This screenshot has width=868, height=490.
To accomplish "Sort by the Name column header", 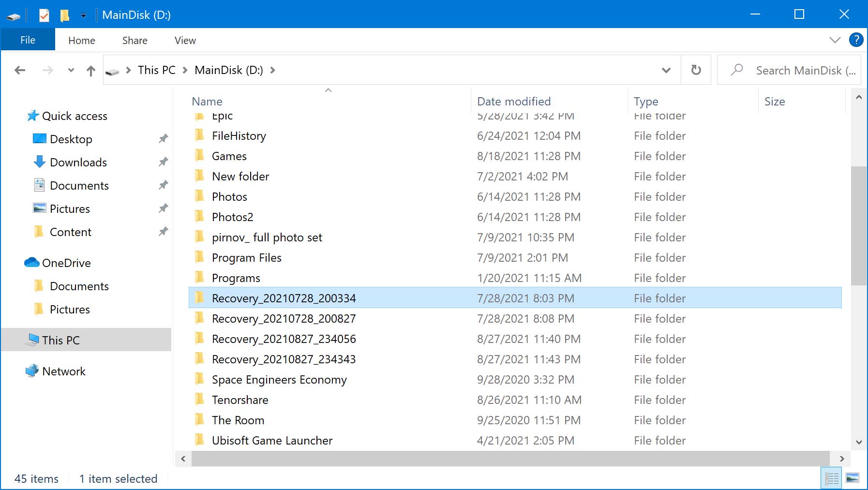I will (x=207, y=102).
